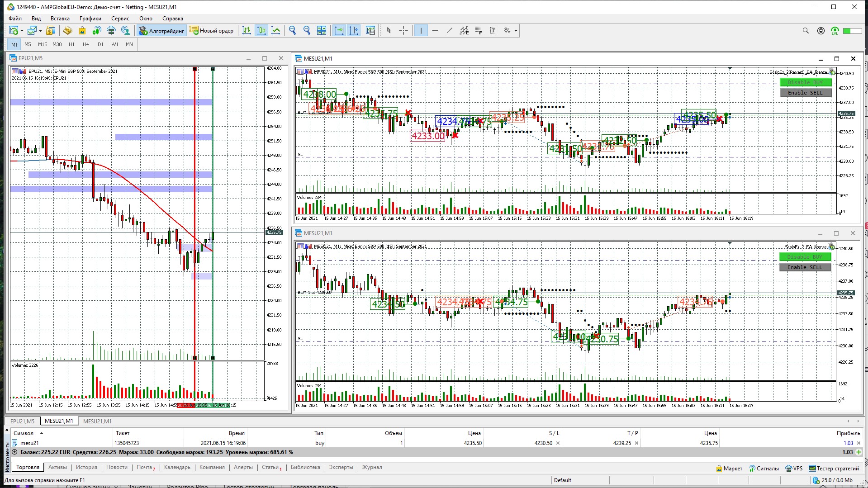
Task: Click the Новый ордер button
Action: pyautogui.click(x=212, y=31)
